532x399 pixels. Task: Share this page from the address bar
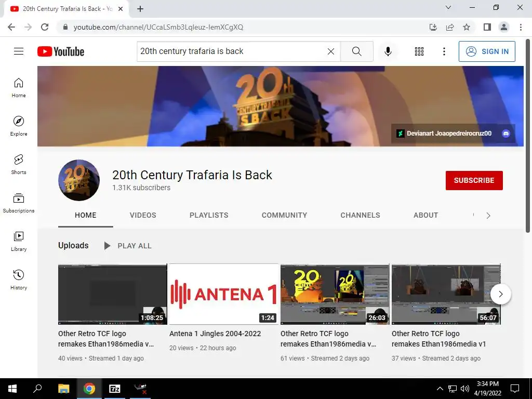click(450, 27)
